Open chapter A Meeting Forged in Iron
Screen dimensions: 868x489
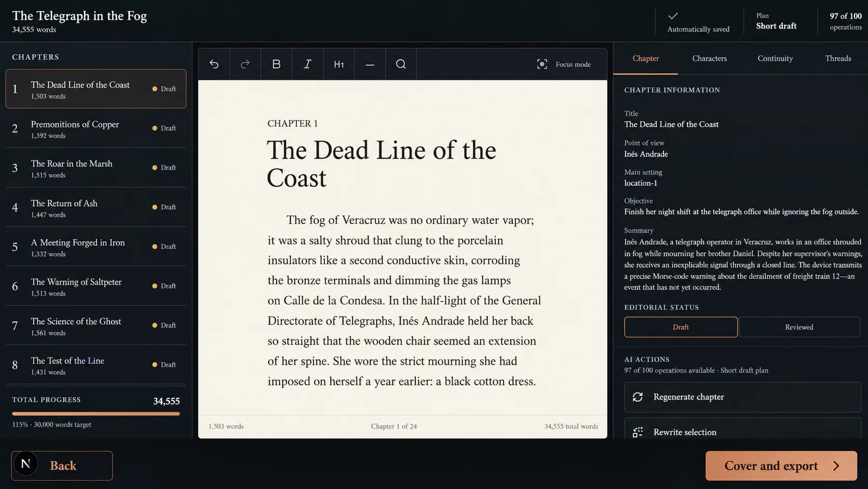(96, 247)
